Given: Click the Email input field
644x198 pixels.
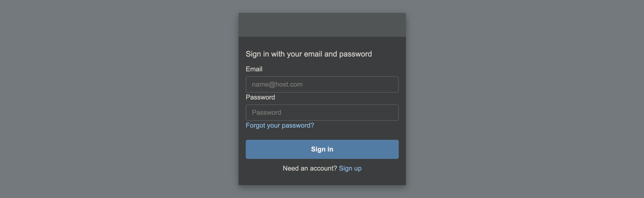Looking at the screenshot, I should (x=322, y=84).
